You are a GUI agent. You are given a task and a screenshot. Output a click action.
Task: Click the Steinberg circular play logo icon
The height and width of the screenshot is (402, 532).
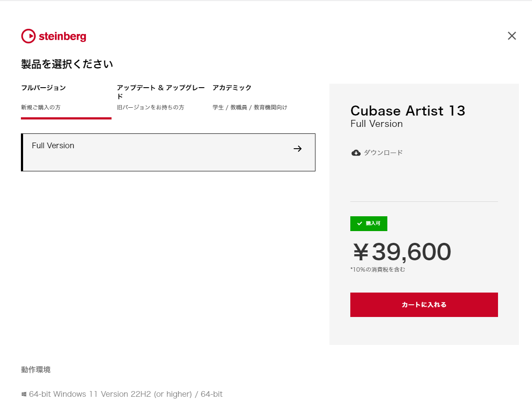[28, 36]
